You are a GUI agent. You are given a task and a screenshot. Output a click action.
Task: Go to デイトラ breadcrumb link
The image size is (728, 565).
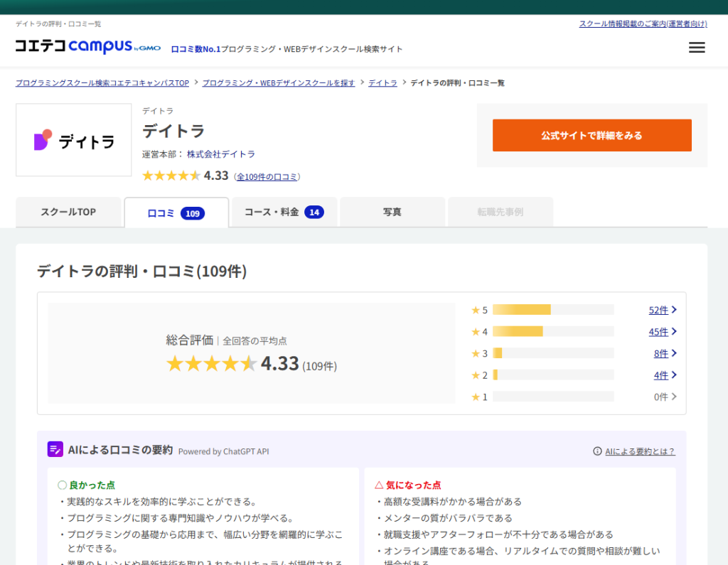pyautogui.click(x=382, y=83)
